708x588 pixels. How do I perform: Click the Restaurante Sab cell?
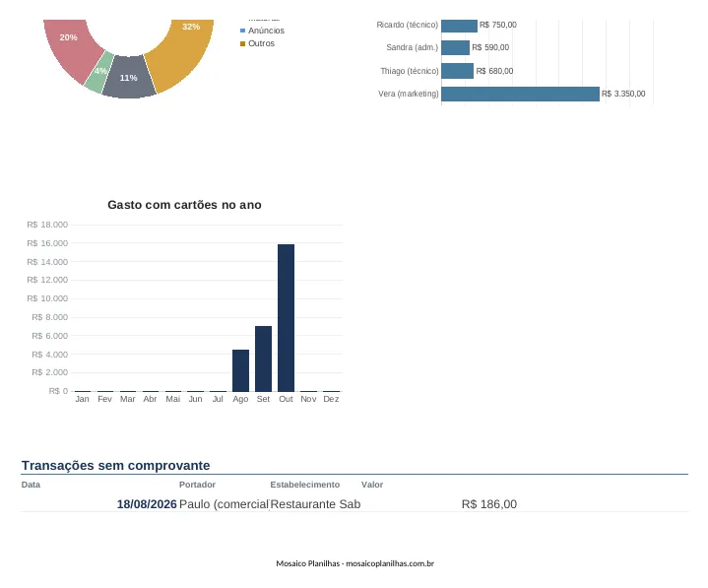pos(315,504)
